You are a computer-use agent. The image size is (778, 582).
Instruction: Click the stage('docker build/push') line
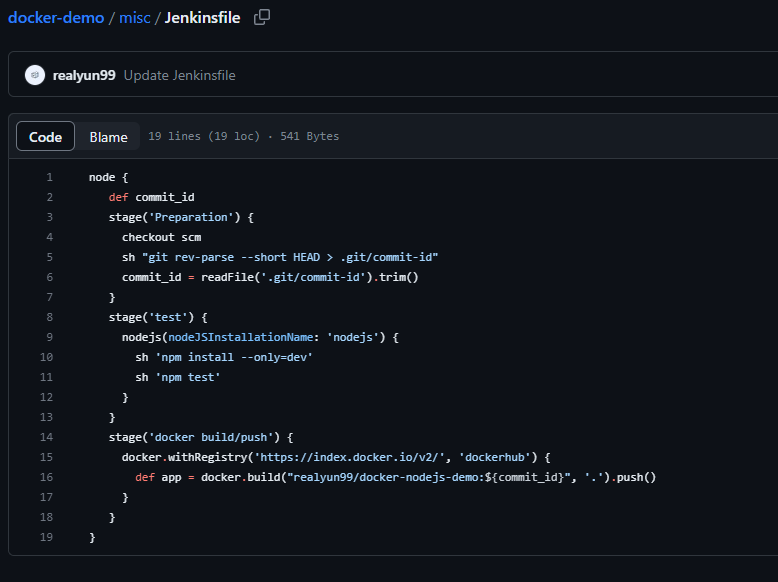pos(201,437)
